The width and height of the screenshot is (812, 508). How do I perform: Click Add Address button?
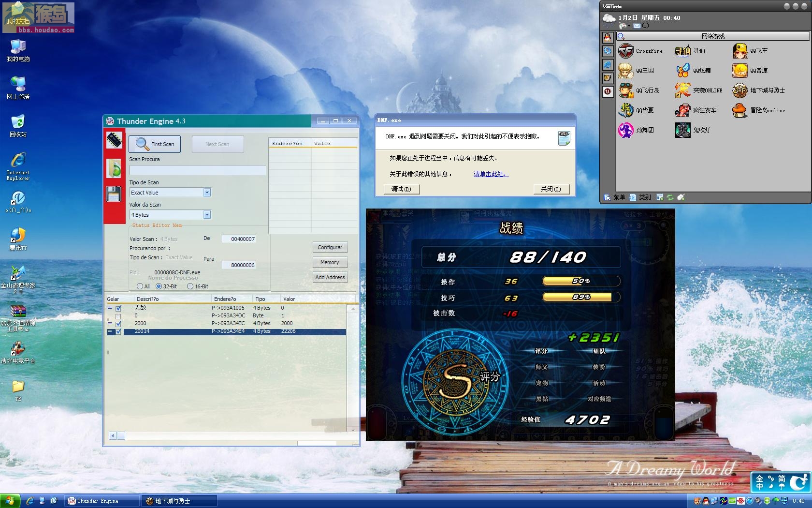[x=330, y=277]
